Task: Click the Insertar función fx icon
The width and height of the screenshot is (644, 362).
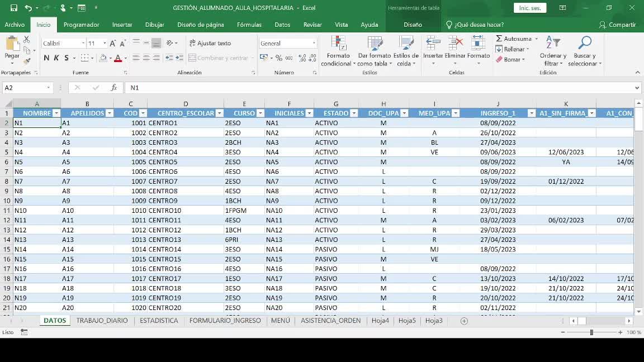Action: pyautogui.click(x=114, y=88)
